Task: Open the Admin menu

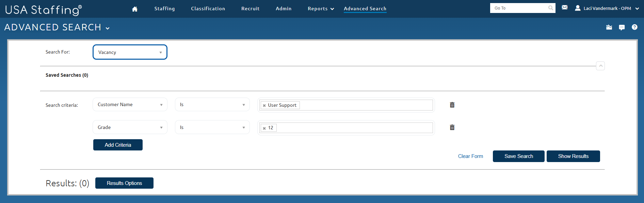Action: click(x=284, y=9)
